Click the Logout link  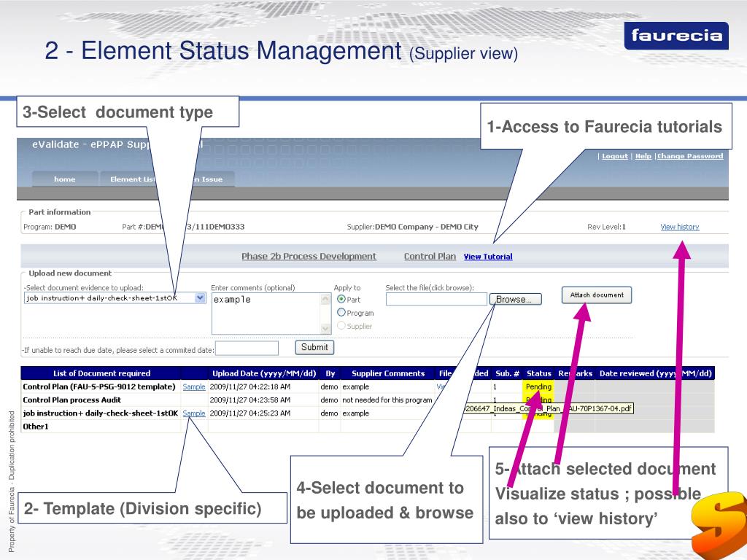614,156
